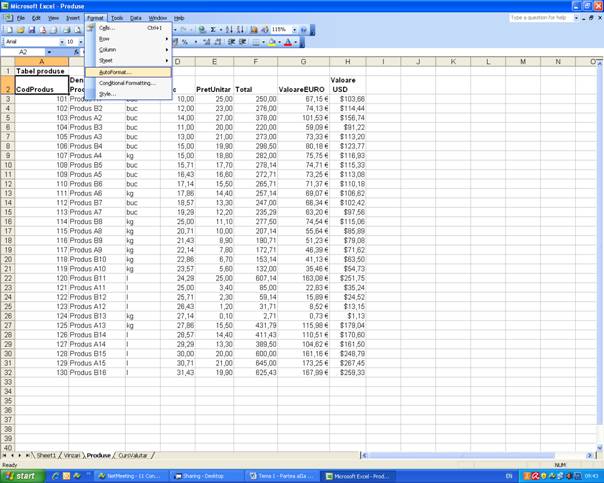Click the Save icon in the toolbar
Image resolution: width=604 pixels, height=483 pixels.
(x=32, y=30)
